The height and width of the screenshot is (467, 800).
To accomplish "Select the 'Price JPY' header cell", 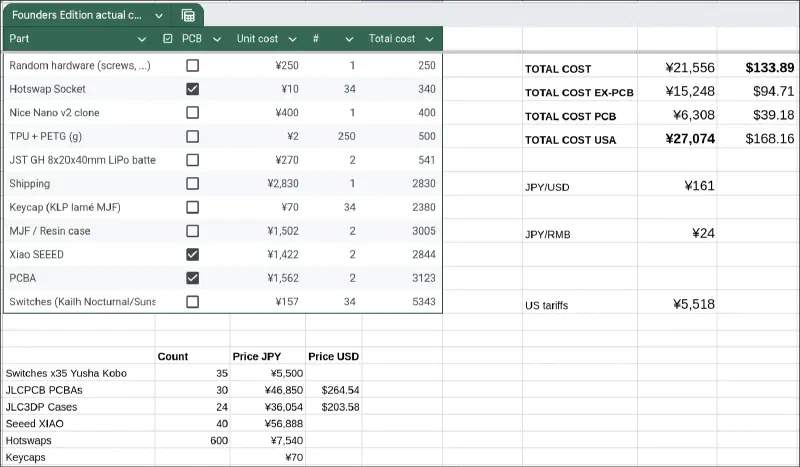I will (257, 356).
